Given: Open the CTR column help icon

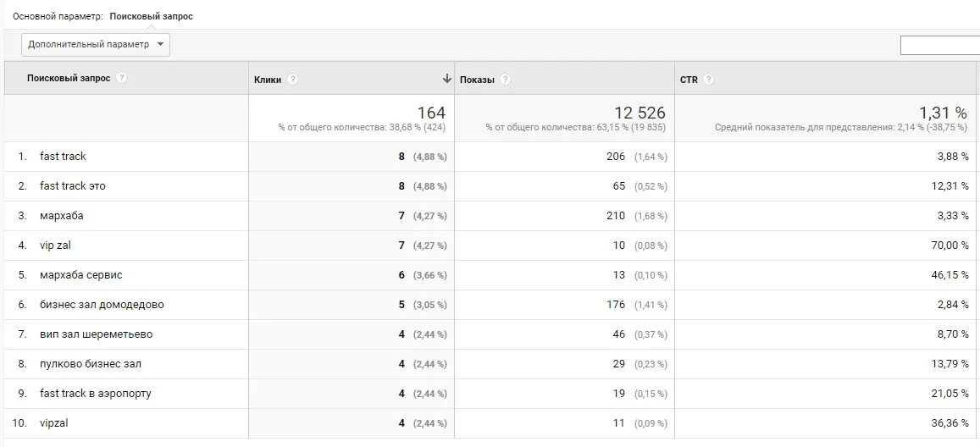Looking at the screenshot, I should point(708,80).
